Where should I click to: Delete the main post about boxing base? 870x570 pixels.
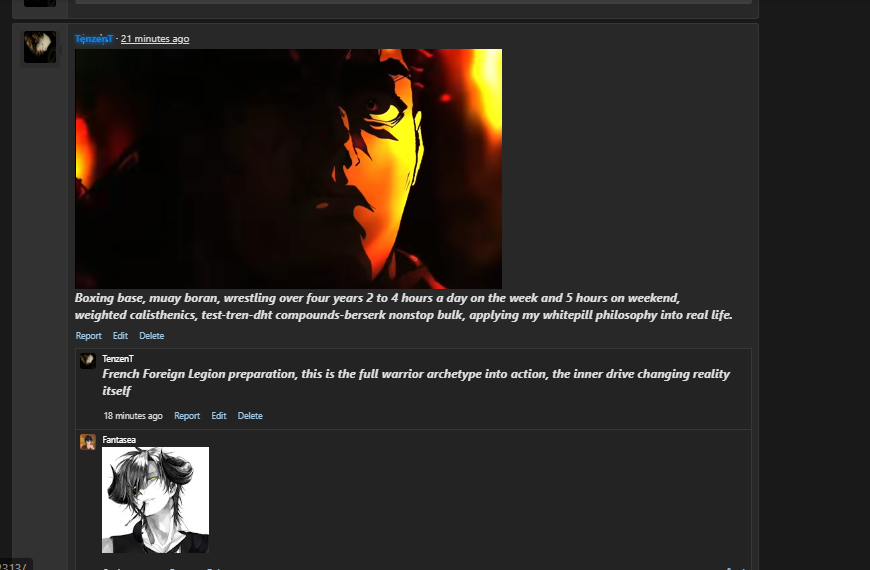(x=151, y=336)
